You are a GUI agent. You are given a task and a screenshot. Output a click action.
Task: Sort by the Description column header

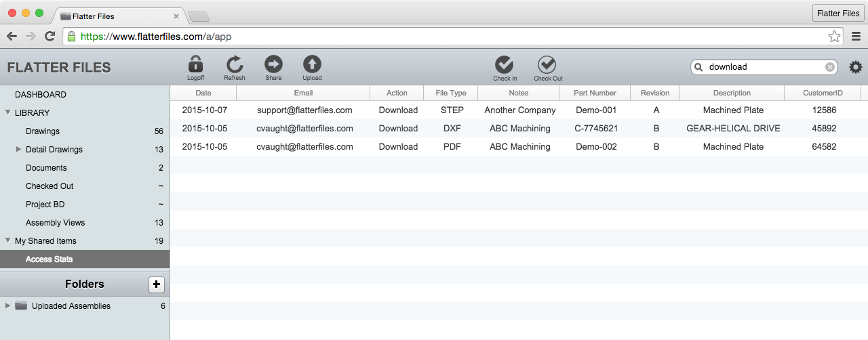pyautogui.click(x=732, y=93)
